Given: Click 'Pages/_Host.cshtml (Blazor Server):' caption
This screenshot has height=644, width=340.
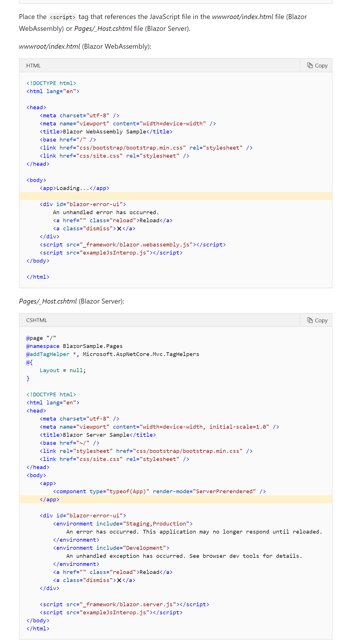Looking at the screenshot, I should click(x=72, y=301).
